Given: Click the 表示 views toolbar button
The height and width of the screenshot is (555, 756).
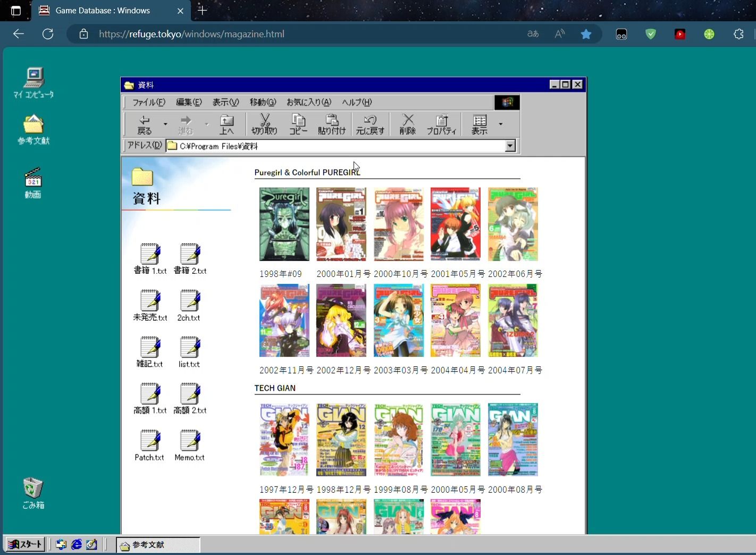Looking at the screenshot, I should 480,124.
